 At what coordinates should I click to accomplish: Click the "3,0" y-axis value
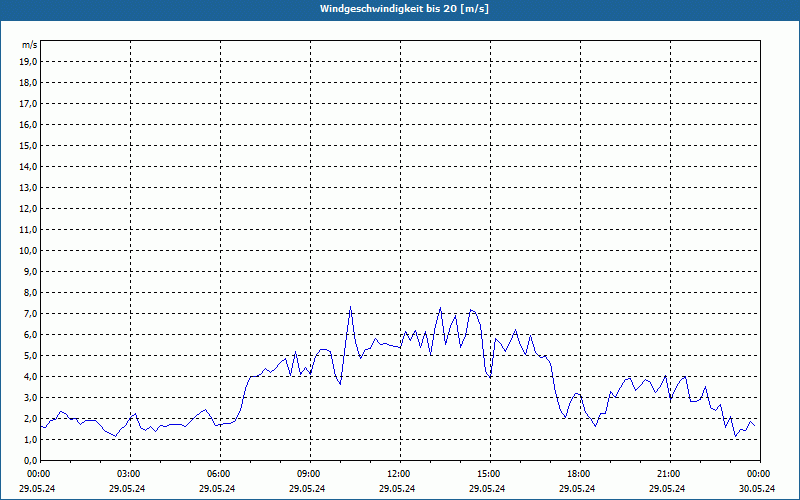[x=30, y=397]
